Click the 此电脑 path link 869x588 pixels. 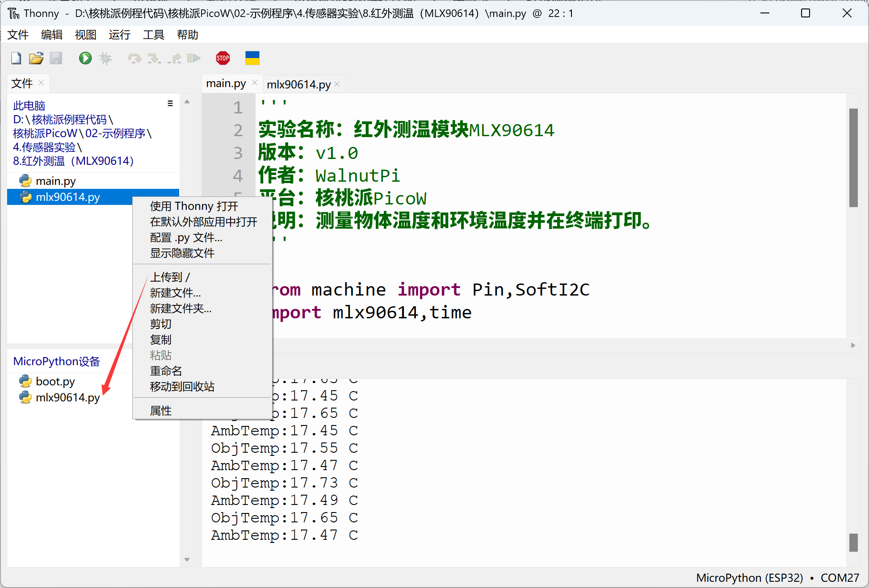(x=29, y=106)
